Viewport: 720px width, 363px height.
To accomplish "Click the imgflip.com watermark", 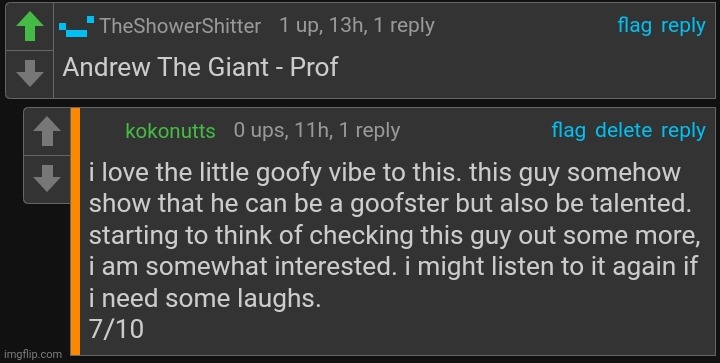I will (x=32, y=354).
